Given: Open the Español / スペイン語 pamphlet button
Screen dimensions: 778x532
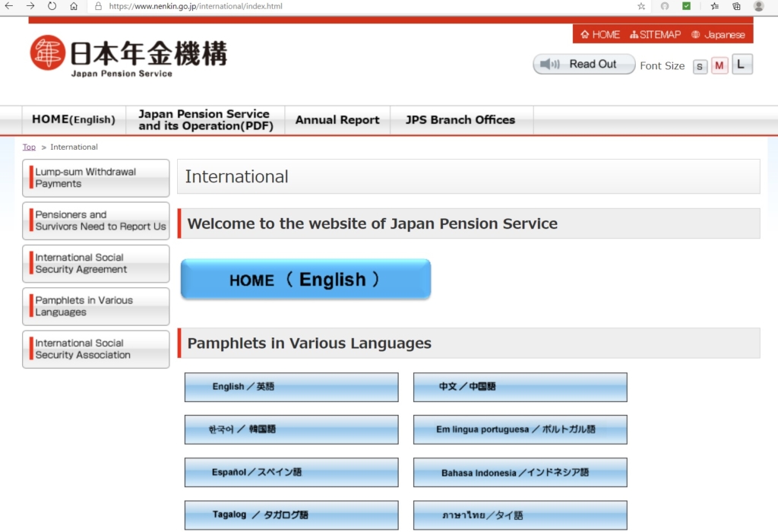Looking at the screenshot, I should (x=291, y=473).
